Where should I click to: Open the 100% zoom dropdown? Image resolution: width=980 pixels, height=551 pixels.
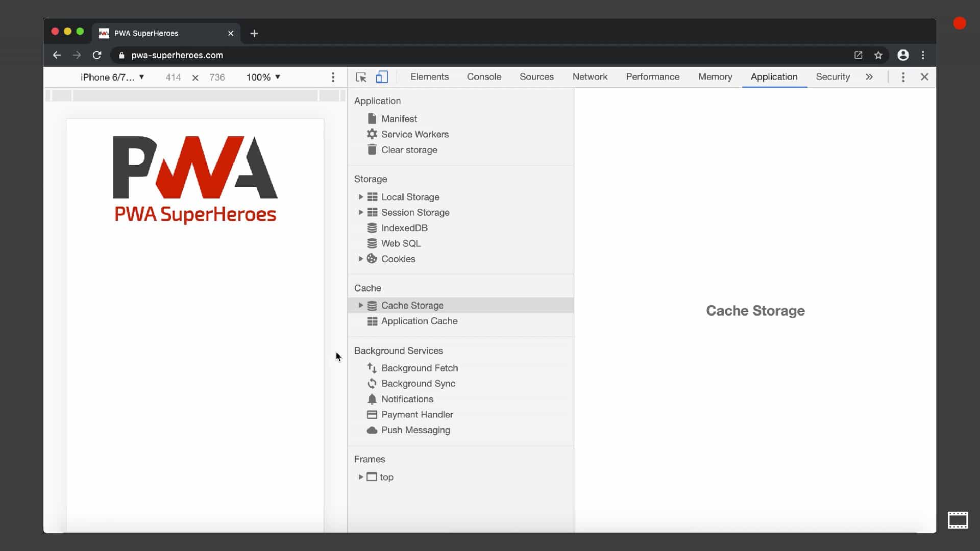[x=263, y=77]
